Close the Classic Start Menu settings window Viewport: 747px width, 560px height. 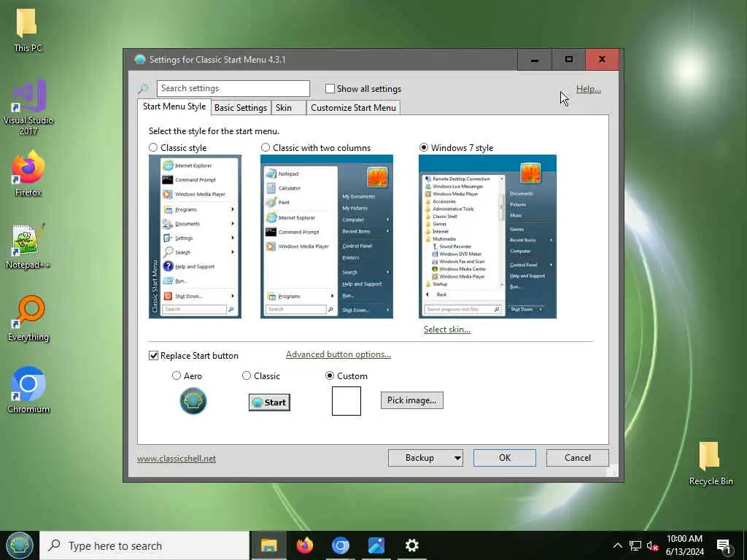[x=602, y=60]
